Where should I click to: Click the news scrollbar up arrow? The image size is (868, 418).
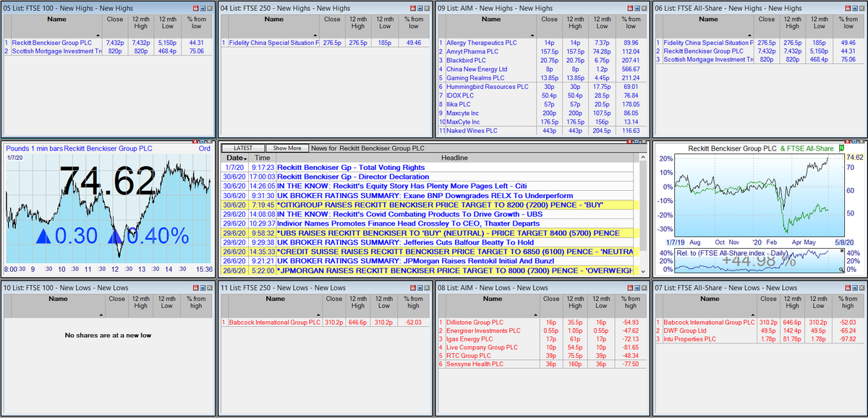point(642,158)
